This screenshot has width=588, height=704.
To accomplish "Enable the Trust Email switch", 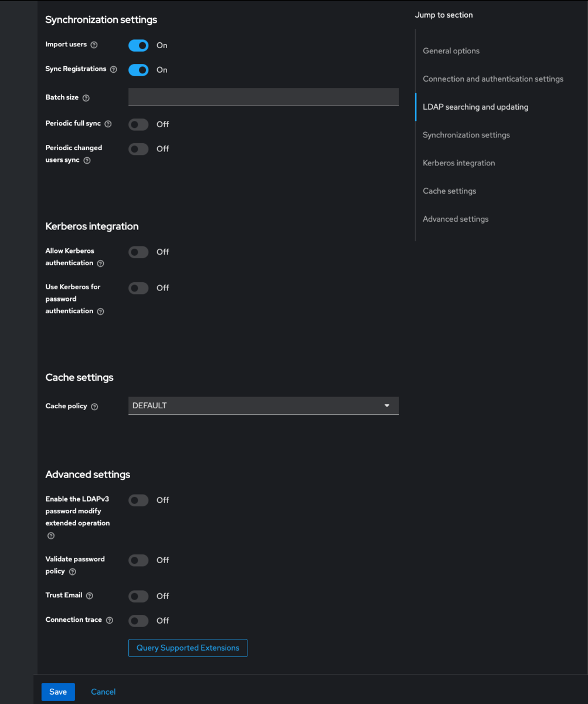I will pyautogui.click(x=138, y=596).
